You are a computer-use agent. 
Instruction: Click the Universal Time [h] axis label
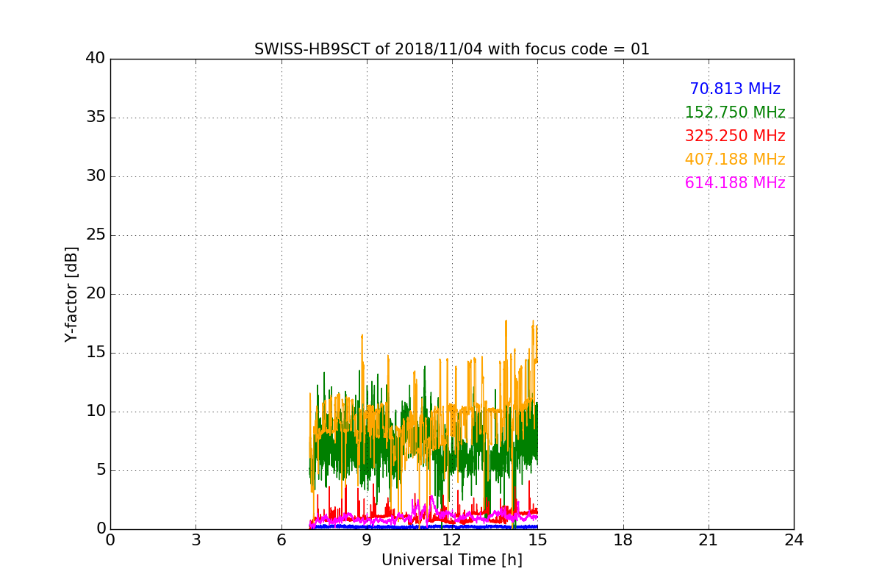(452, 560)
